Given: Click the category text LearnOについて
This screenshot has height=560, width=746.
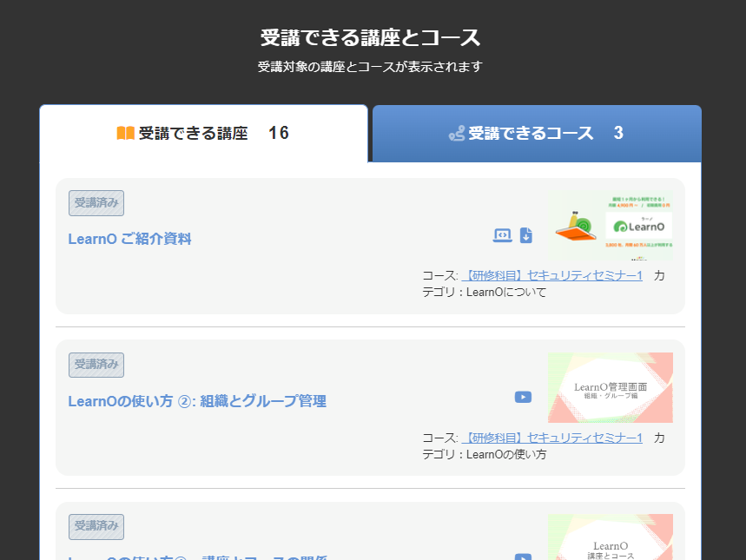Looking at the screenshot, I should 506,292.
